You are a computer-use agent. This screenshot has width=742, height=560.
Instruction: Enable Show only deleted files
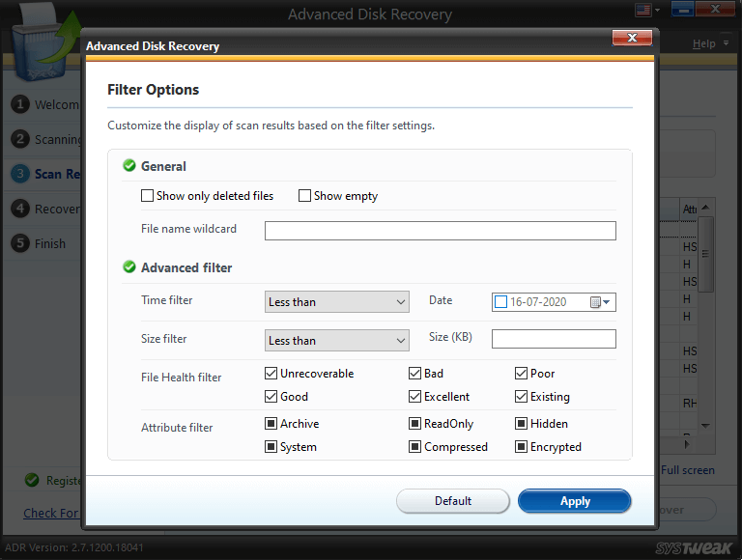[x=148, y=196]
